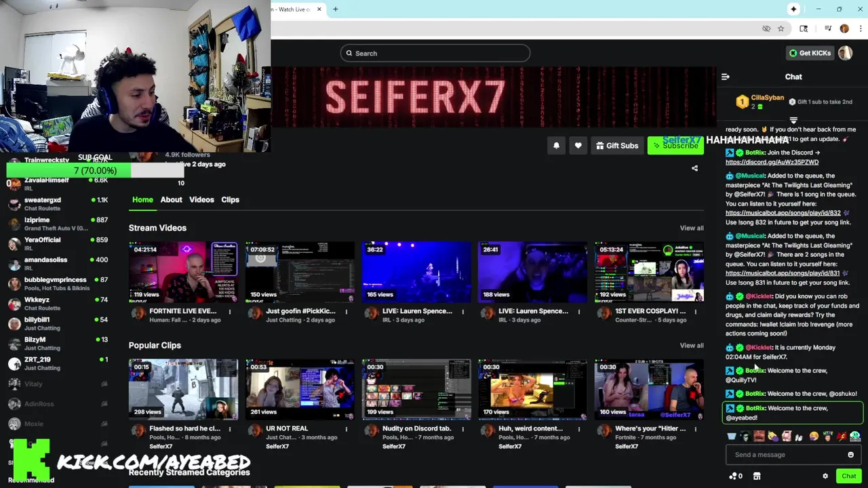Expand the gift leaderboard arrow
This screenshot has width=868, height=488.
click(793, 120)
